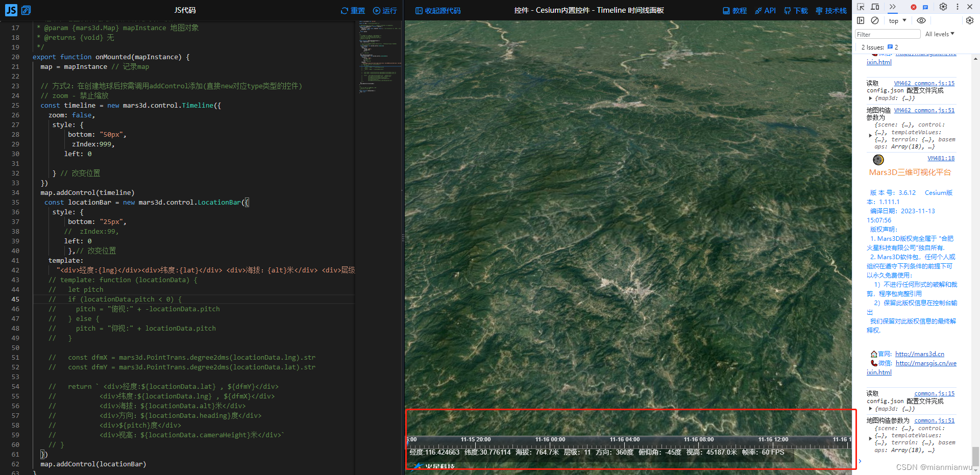Click inside the console Filter field
Screen dimensions: 980x475
887,34
